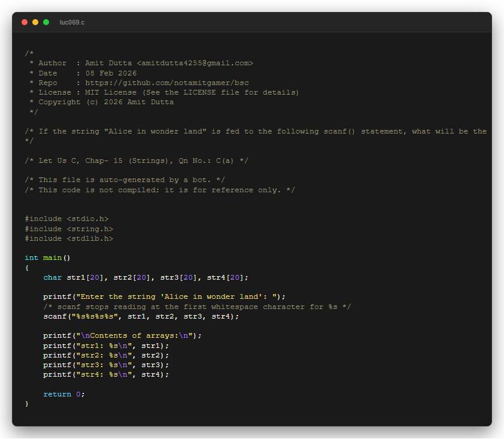Click the Date line '08 Feb 2026'
The height and width of the screenshot is (439, 504).
tap(83, 73)
